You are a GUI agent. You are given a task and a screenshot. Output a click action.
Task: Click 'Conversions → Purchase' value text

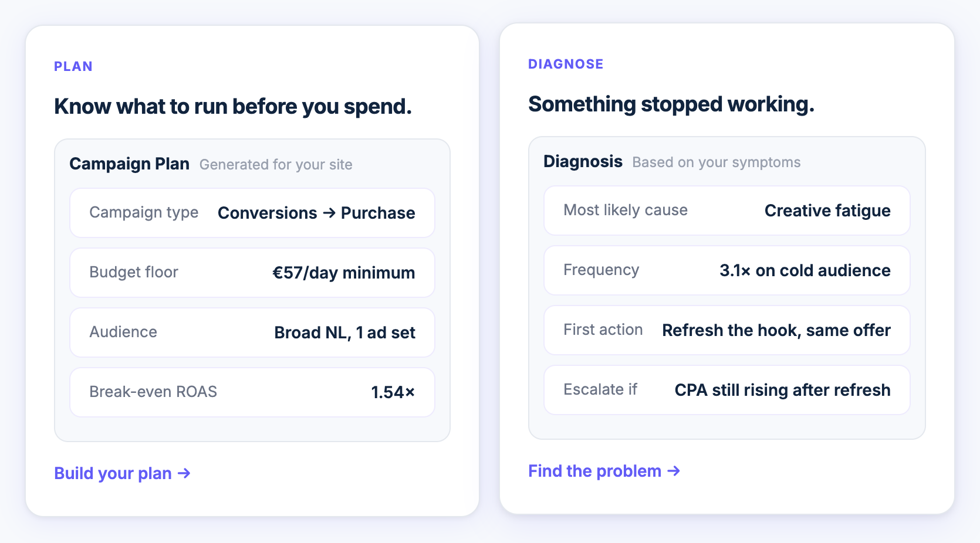click(316, 213)
